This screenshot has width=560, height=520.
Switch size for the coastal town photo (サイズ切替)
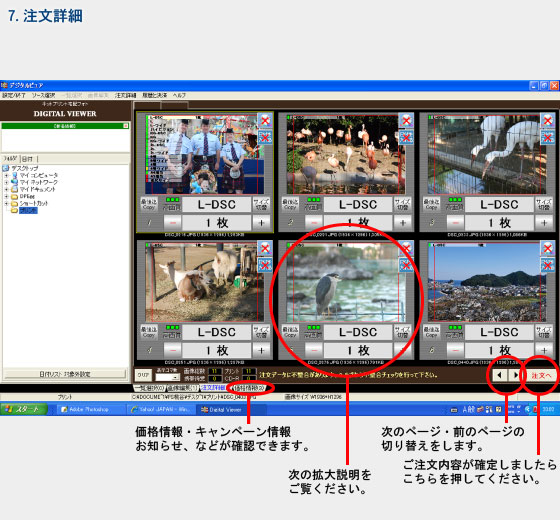pos(544,332)
